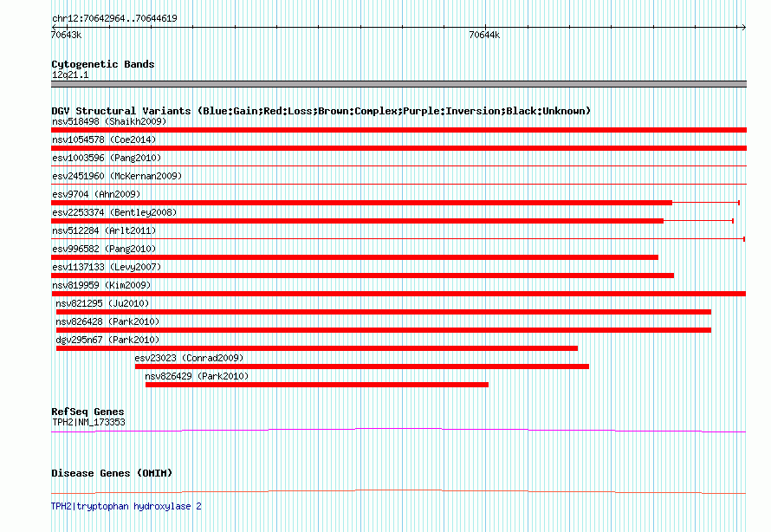Click the red loss bar for esv9704
The image size is (771, 532).
tap(361, 203)
